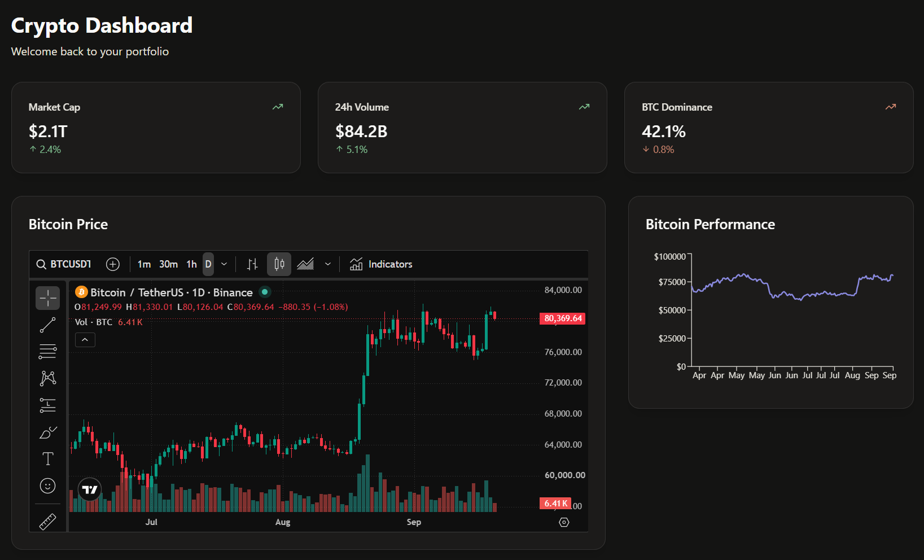This screenshot has width=924, height=560.
Task: Click the Aug label on time axis
Action: click(x=283, y=522)
